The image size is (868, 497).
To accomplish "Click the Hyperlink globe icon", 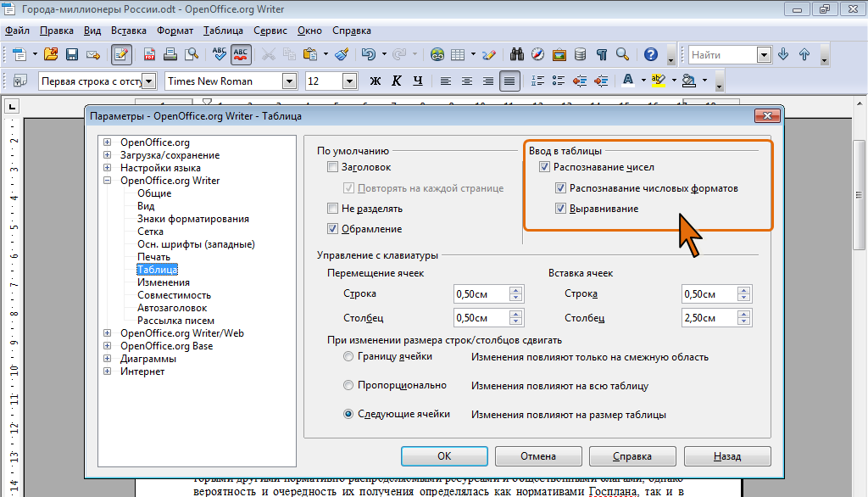I will click(437, 54).
